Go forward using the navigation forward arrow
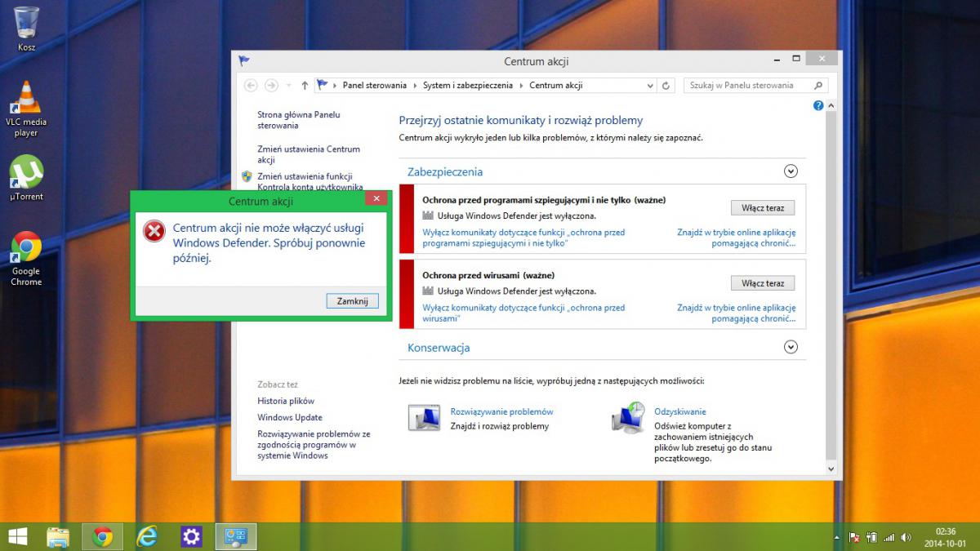The width and height of the screenshot is (980, 551). pyautogui.click(x=271, y=85)
